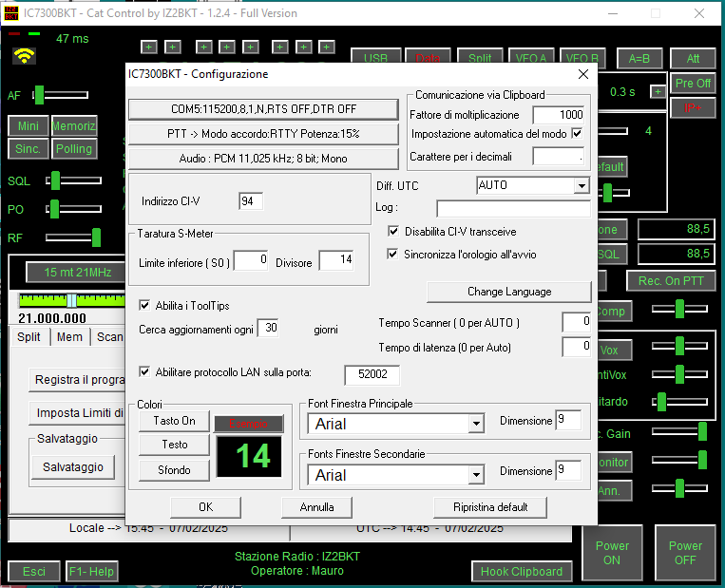Screen dimensions: 725x588
Task: Click Limite inferiore S0 field
Action: 251,260
